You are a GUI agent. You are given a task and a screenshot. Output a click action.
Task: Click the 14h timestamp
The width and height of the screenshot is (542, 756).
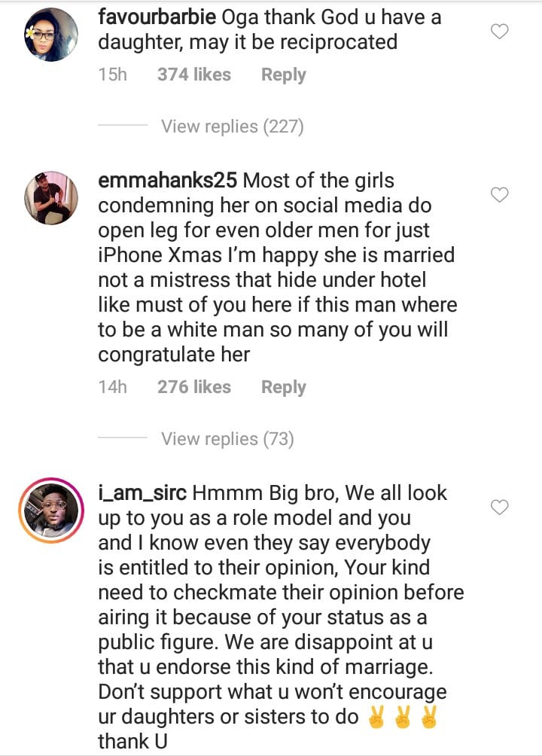[112, 387]
